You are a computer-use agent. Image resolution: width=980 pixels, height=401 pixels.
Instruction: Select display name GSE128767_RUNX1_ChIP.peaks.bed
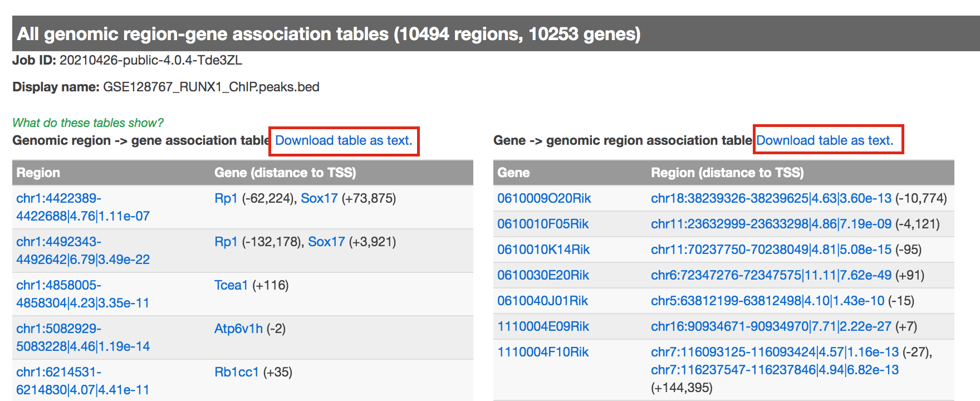[x=211, y=87]
